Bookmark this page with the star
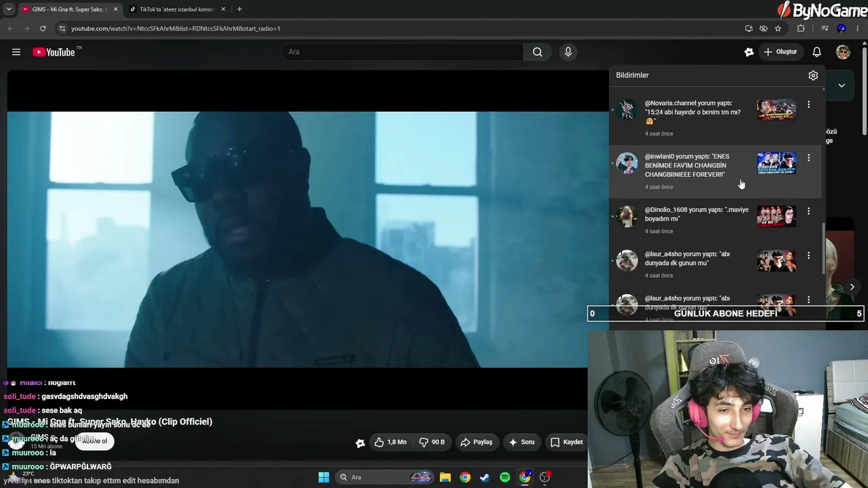This screenshot has height=488, width=868. [x=778, y=28]
